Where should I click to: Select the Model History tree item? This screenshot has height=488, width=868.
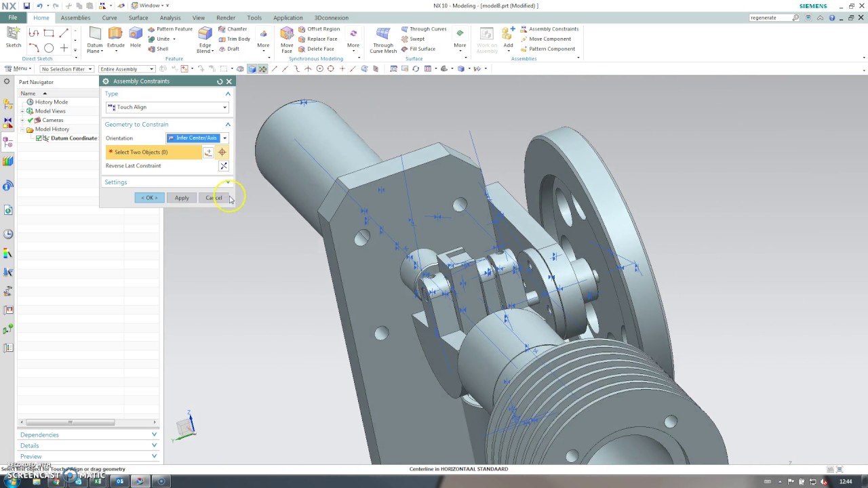coord(52,129)
